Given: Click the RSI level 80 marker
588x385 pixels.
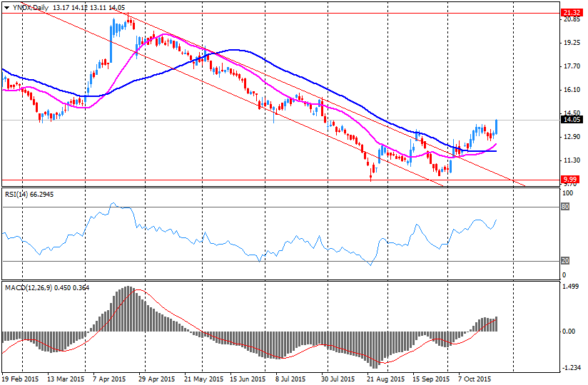Looking at the screenshot, I should pyautogui.click(x=565, y=207).
